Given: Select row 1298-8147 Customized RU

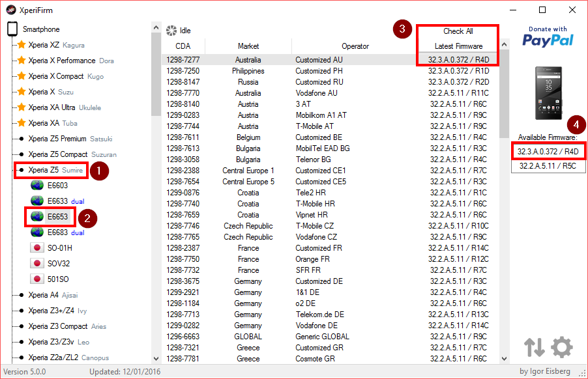Looking at the screenshot, I should pos(331,82).
